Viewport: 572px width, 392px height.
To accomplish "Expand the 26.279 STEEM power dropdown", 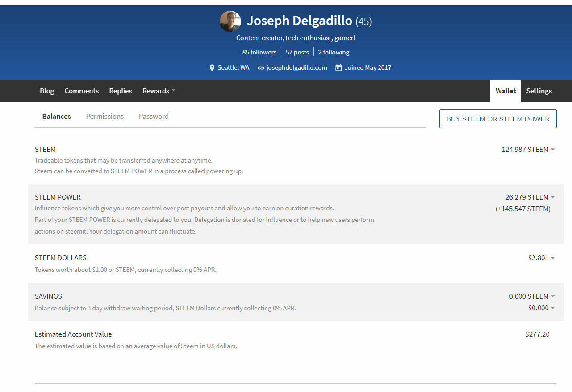I will [530, 197].
